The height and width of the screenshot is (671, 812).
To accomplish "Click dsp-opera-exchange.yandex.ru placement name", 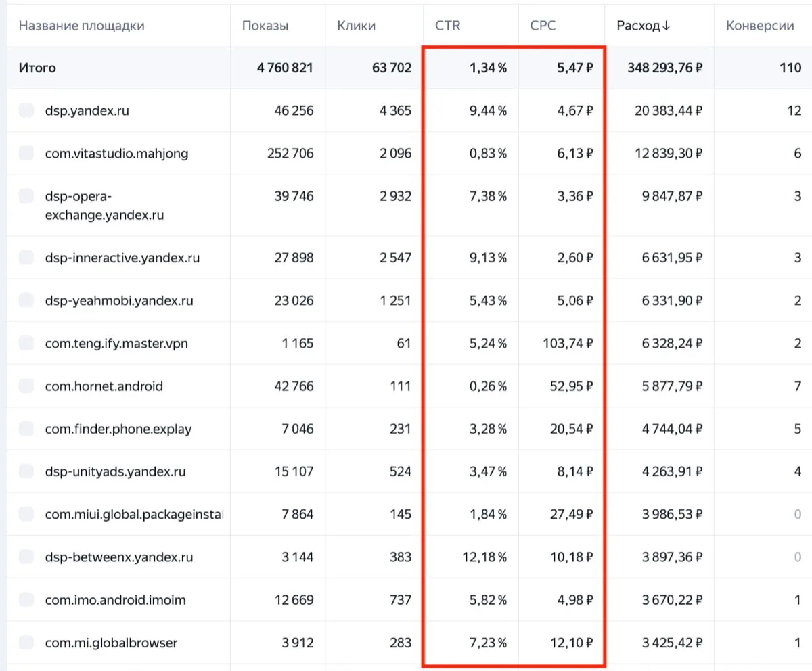I will 104,206.
